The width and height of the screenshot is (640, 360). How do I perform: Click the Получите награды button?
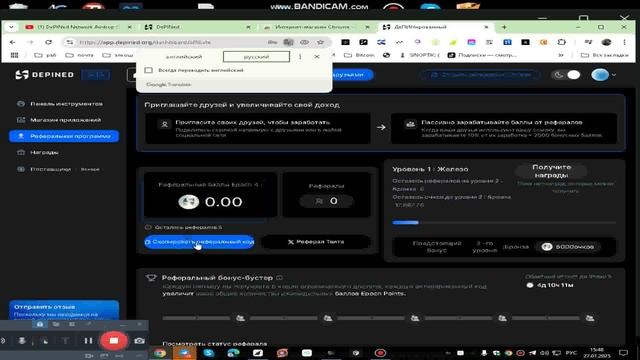pos(551,171)
